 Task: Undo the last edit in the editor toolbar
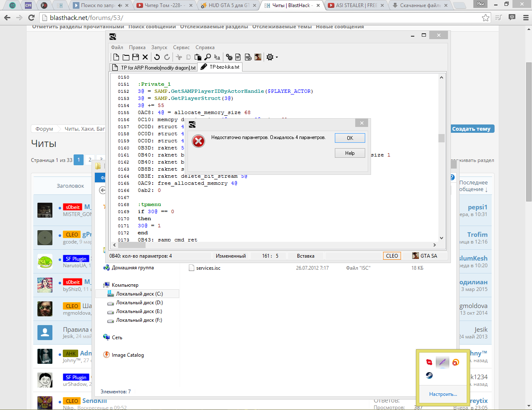(157, 57)
